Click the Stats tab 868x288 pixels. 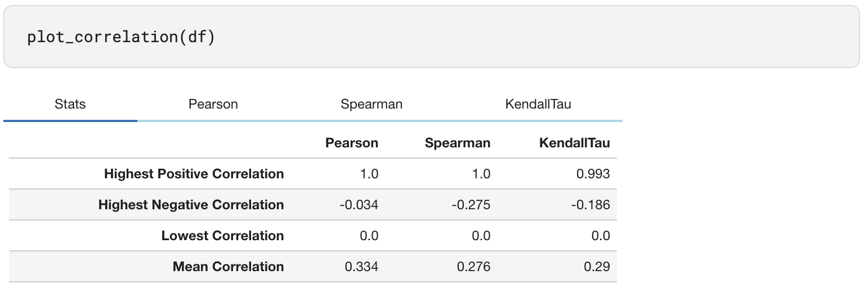click(x=70, y=104)
